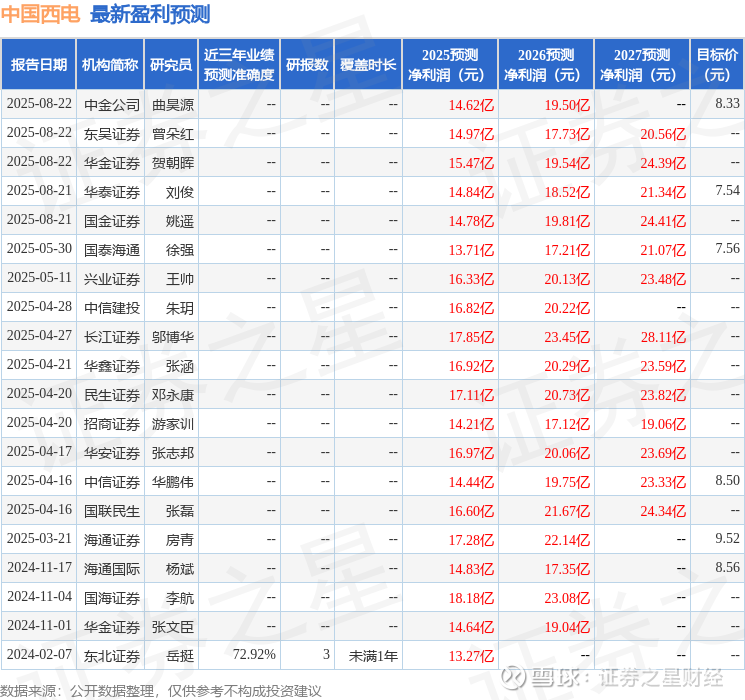Click the 研究员 column header
This screenshot has height=700, width=745.
171,64
